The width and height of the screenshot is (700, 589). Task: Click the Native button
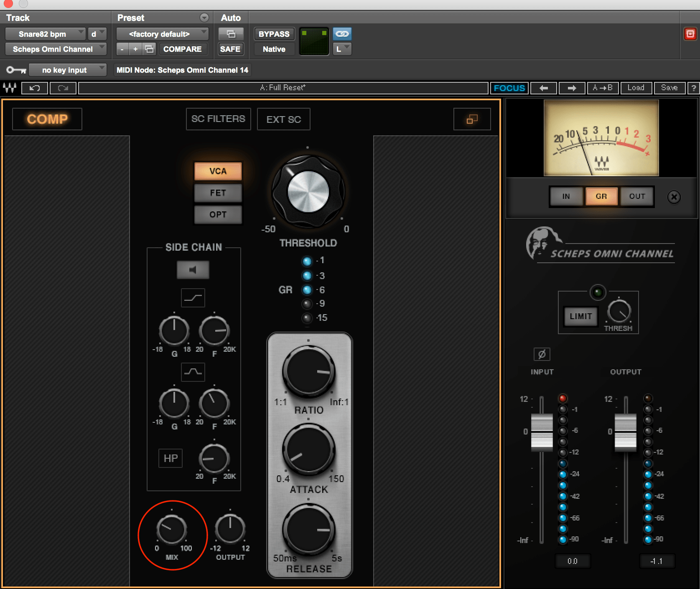tap(274, 49)
